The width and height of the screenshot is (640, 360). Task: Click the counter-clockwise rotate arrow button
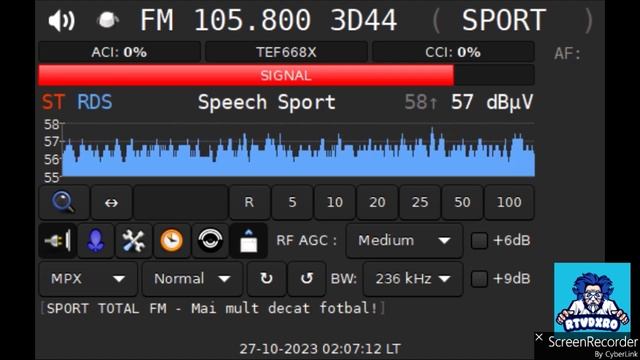tap(307, 279)
